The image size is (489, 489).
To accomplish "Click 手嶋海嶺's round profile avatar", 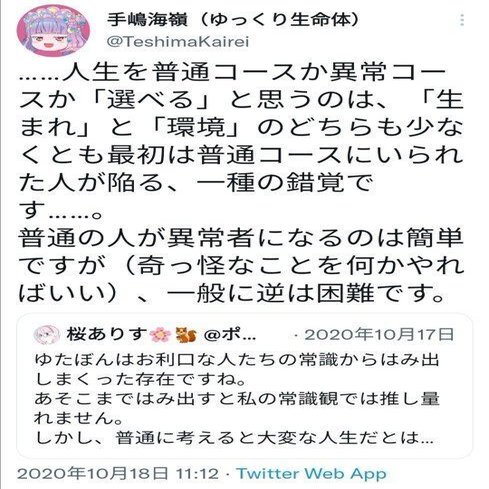I will tap(53, 31).
